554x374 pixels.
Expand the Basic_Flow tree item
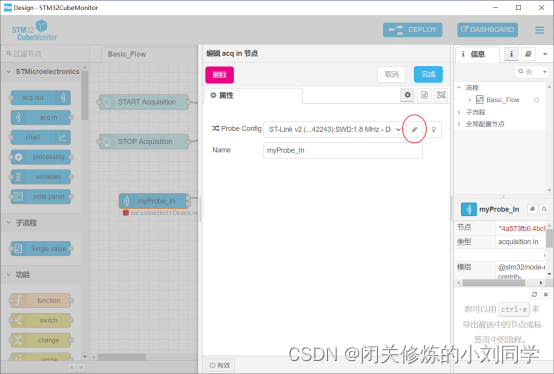pos(470,100)
